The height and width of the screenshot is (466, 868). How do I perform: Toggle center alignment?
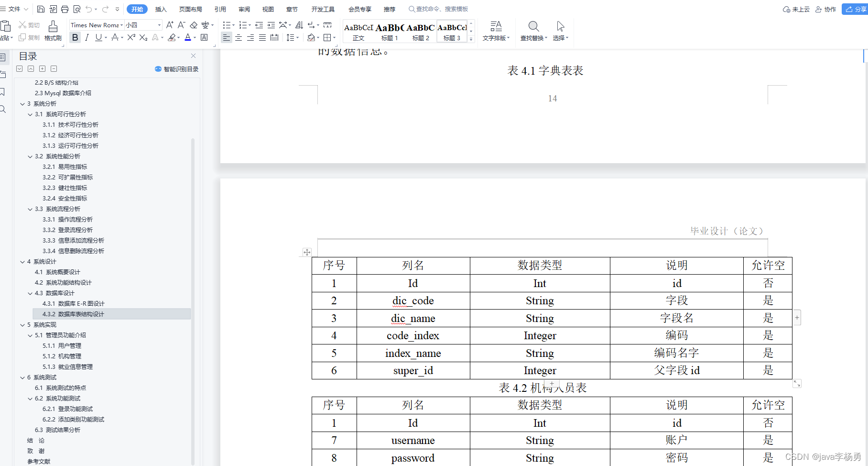pos(239,37)
